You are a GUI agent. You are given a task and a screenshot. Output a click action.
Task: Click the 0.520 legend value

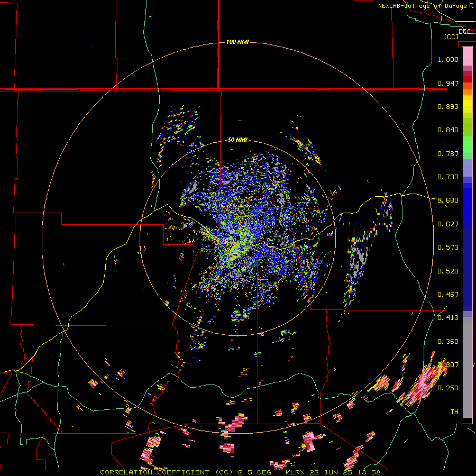tap(448, 271)
